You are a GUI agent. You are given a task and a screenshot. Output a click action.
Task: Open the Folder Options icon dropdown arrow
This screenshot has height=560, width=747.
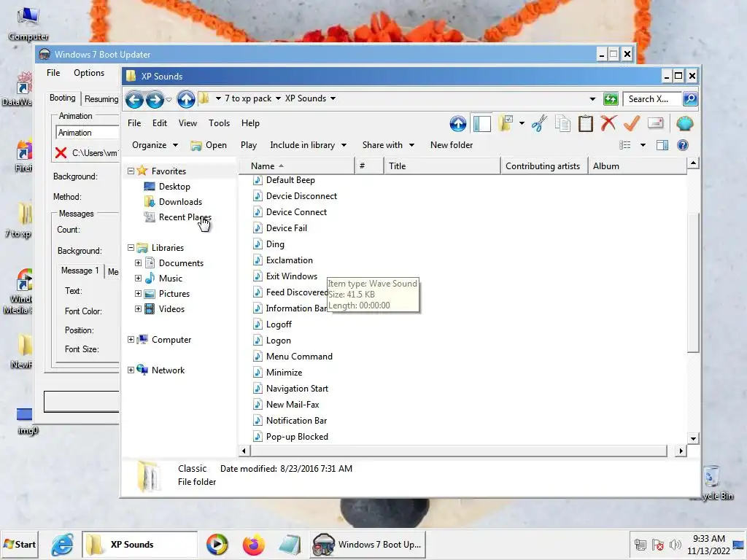pos(522,123)
